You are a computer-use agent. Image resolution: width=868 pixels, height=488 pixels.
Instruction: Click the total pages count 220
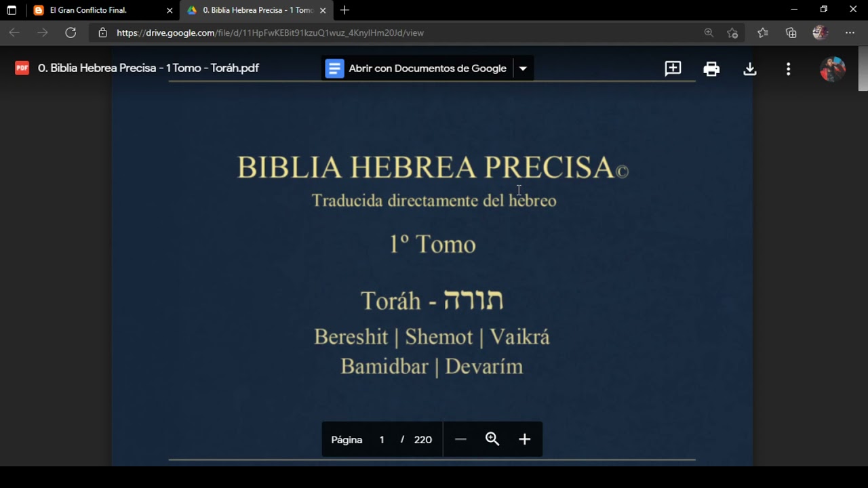pos(423,439)
